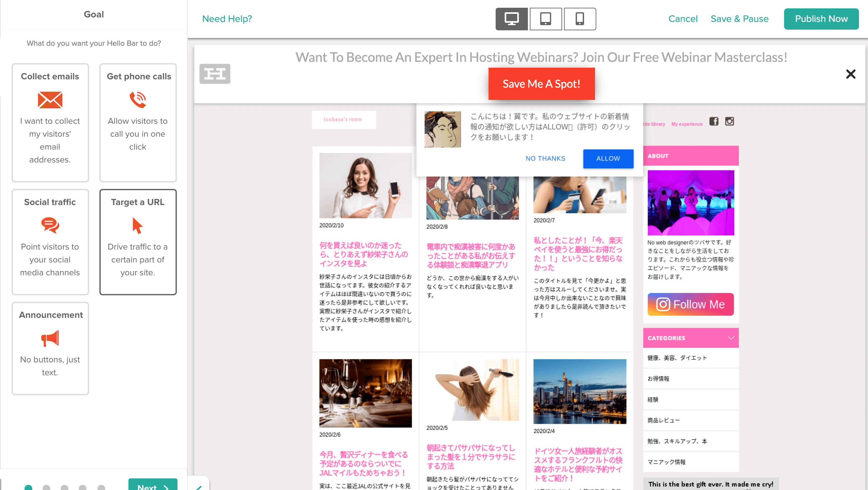Click the megaphone Announcement icon
This screenshot has height=490, width=868.
[50, 338]
